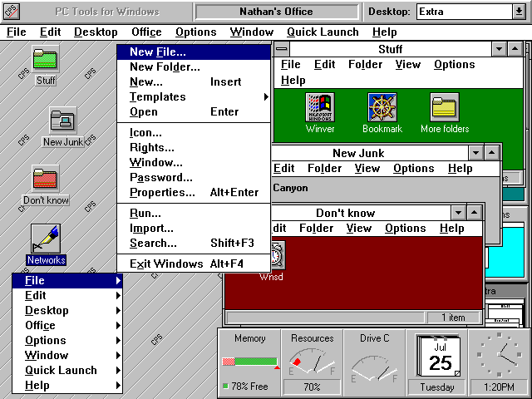Click the 1 item status bar text
The image size is (532, 399).
[x=453, y=318]
